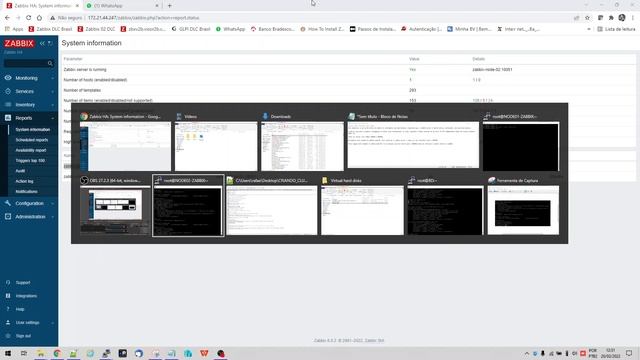Expand Administration with its chevron arrow
Image resolution: width=640 pixels, height=360 pixels.
pos(53,217)
